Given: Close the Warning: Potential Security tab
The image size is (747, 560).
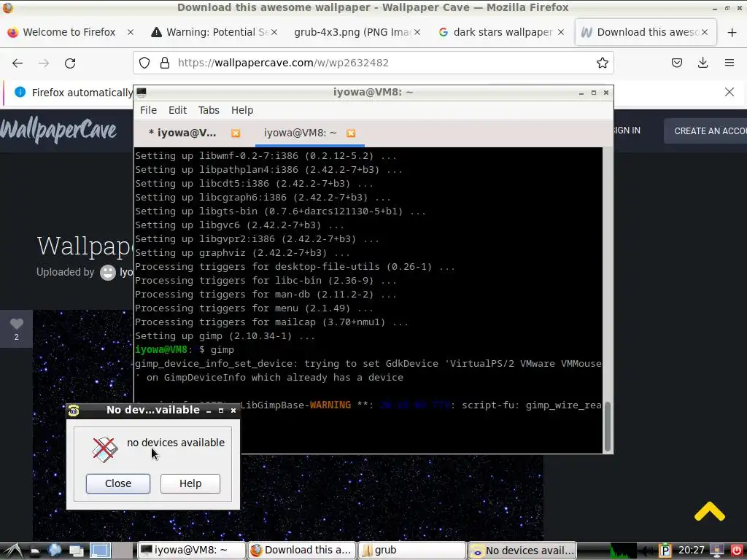Looking at the screenshot, I should pyautogui.click(x=274, y=32).
